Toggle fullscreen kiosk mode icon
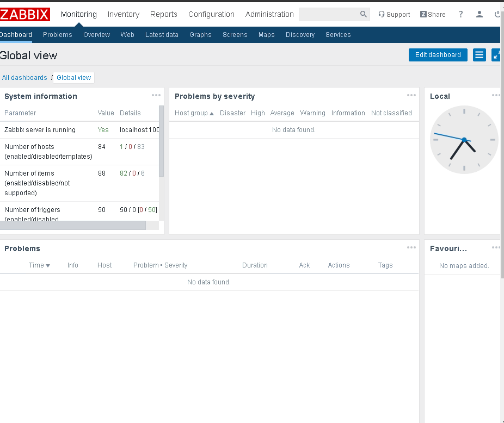Viewport: 504px width, 423px height. tap(496, 55)
